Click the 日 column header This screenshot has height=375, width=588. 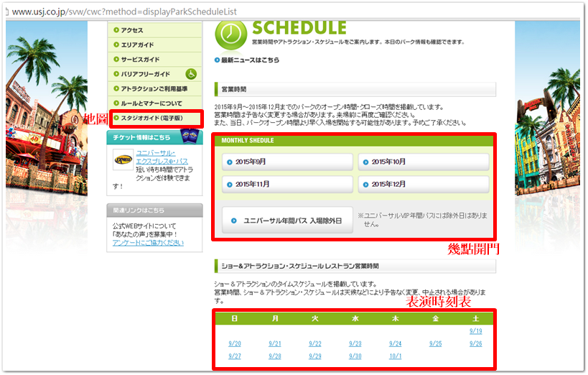235,318
